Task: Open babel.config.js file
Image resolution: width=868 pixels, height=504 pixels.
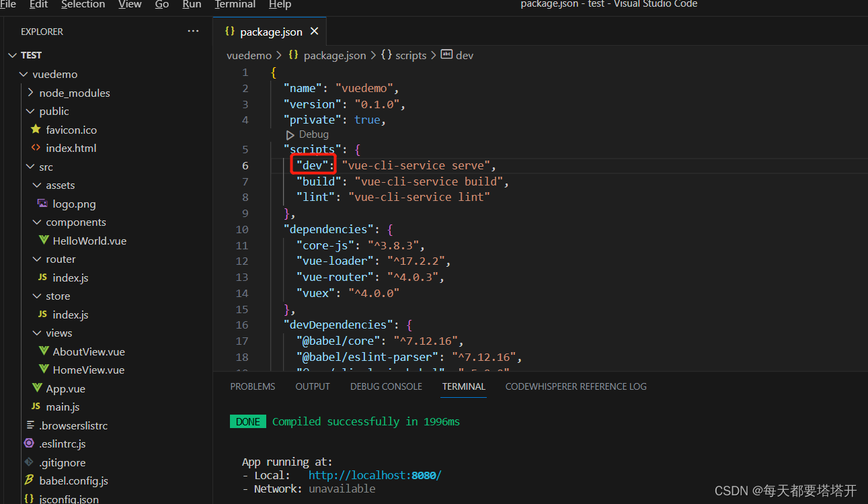Action: 73,480
